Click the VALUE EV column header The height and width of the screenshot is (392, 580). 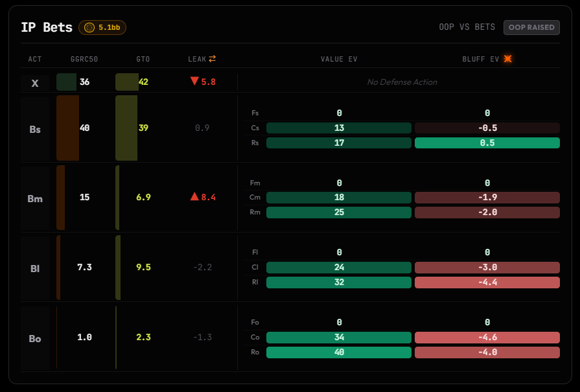coord(339,59)
